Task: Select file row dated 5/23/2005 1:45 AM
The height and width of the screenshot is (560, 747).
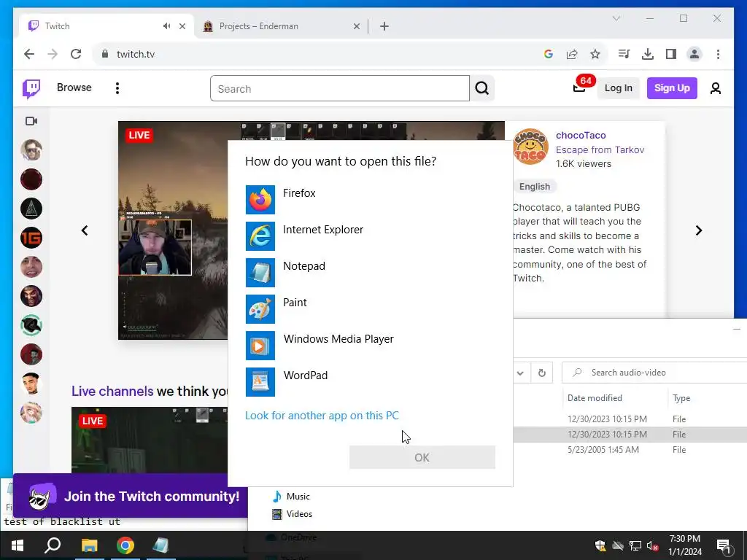Action: pos(630,449)
